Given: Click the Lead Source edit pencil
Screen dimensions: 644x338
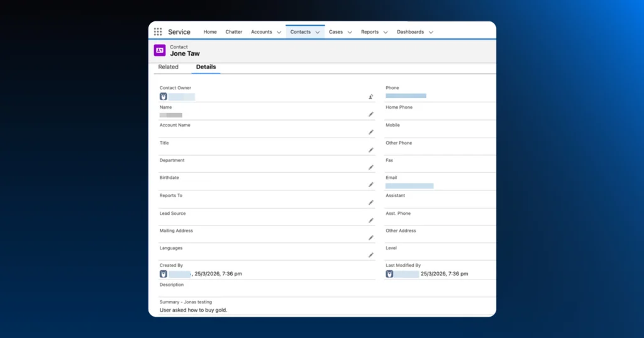Looking at the screenshot, I should coord(371,221).
